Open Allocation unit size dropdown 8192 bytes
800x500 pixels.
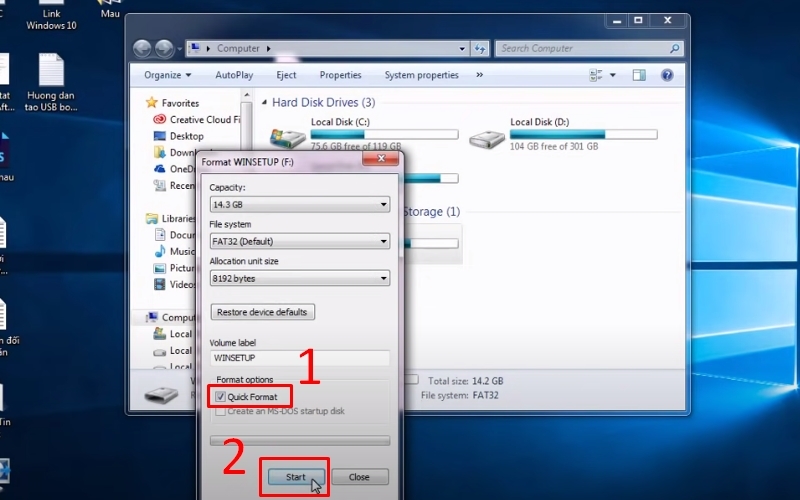(x=299, y=279)
